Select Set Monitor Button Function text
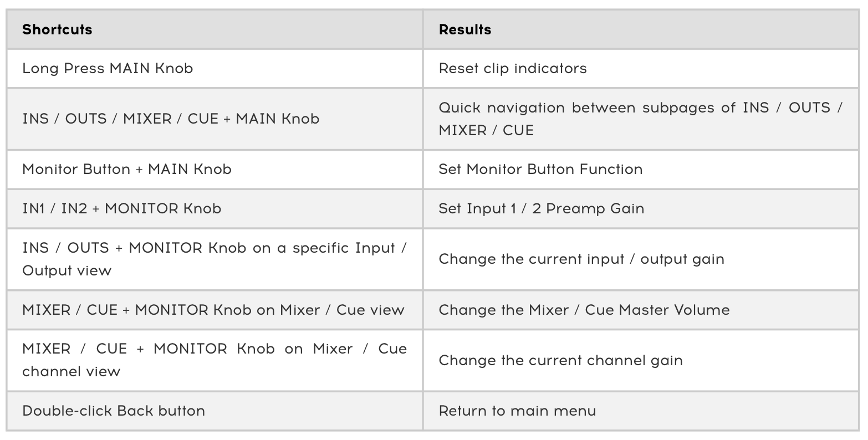868x440 pixels. [x=540, y=169]
